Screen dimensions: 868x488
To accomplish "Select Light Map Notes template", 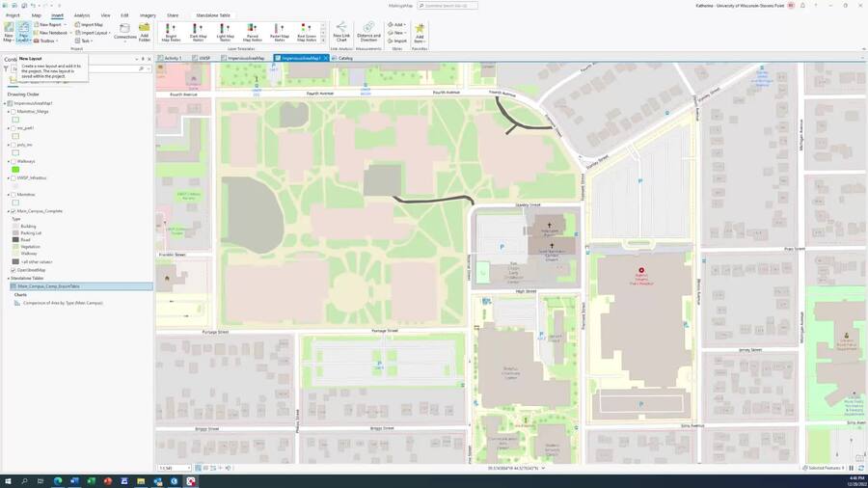I will tap(226, 33).
